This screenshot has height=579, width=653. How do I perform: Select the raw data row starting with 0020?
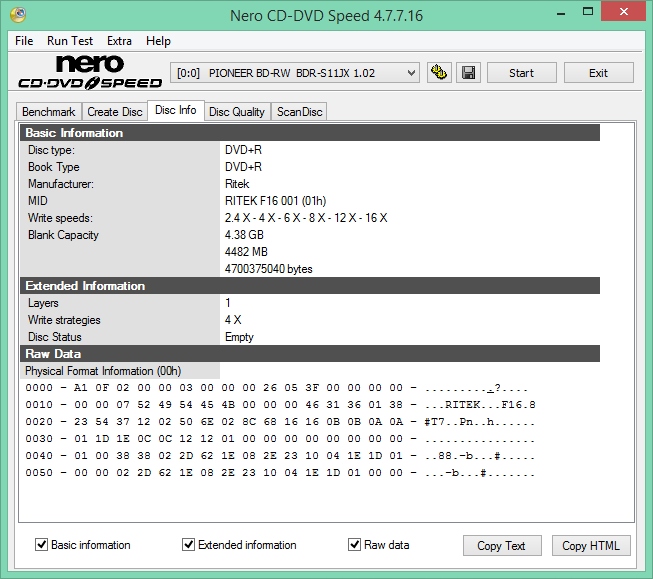(x=280, y=422)
